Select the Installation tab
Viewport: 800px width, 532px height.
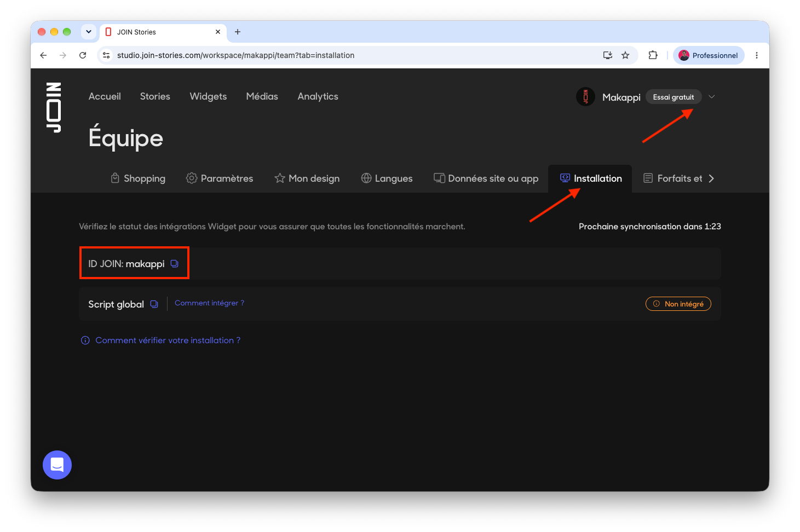click(590, 178)
